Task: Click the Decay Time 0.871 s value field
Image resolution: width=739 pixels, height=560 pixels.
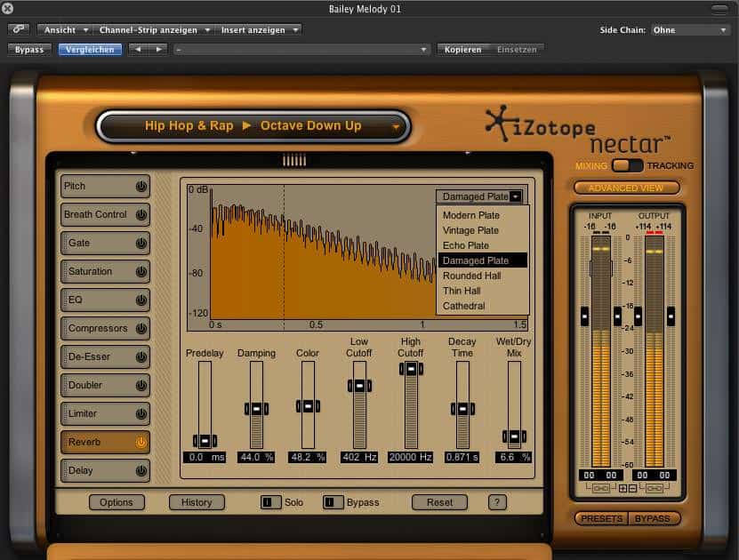Action: click(462, 457)
